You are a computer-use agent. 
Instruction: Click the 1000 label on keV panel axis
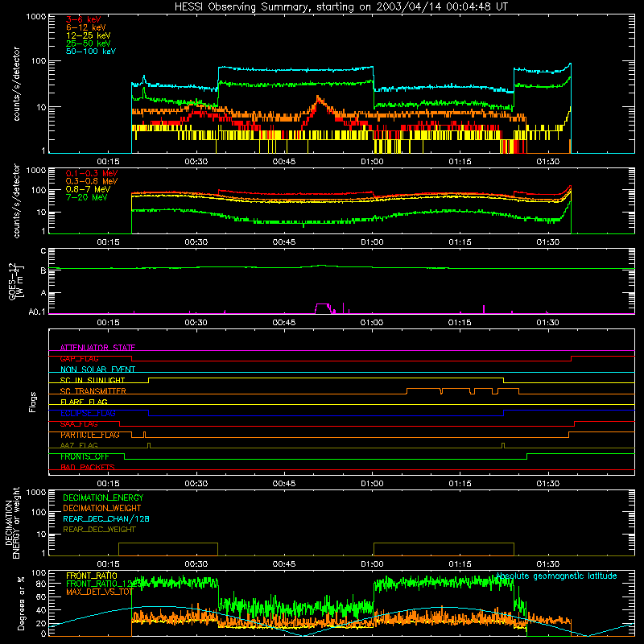36,17
